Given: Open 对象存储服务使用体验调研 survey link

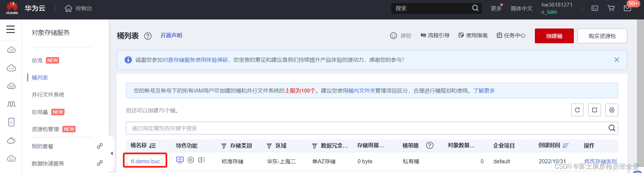Looking at the screenshot, I should (x=195, y=60).
